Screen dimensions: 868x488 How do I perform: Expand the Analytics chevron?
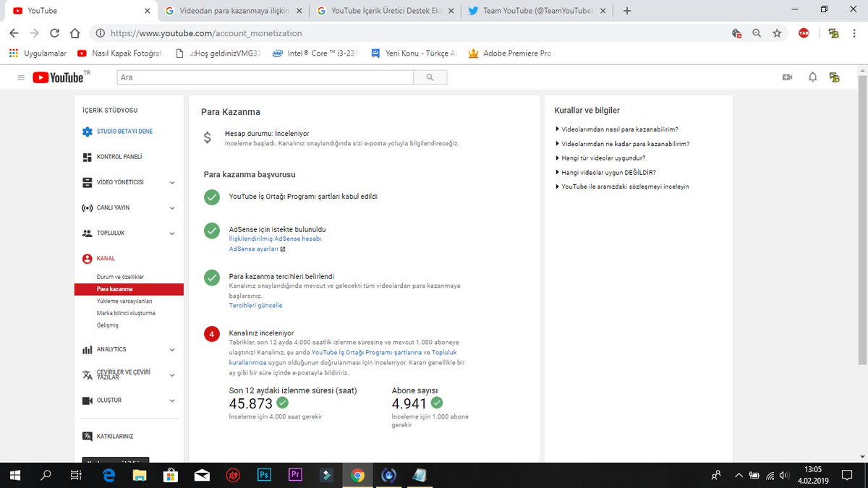172,350
